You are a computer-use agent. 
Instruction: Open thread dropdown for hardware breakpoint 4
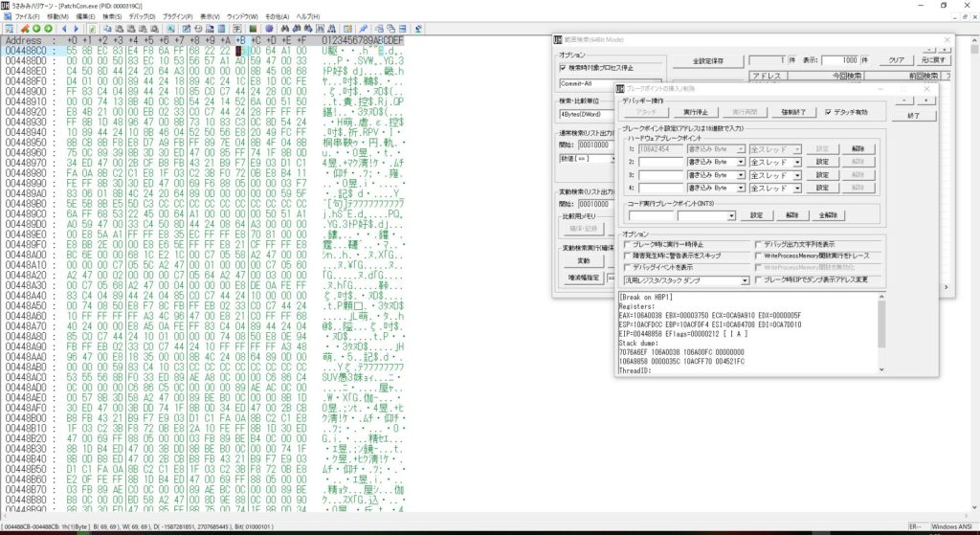(x=797, y=188)
